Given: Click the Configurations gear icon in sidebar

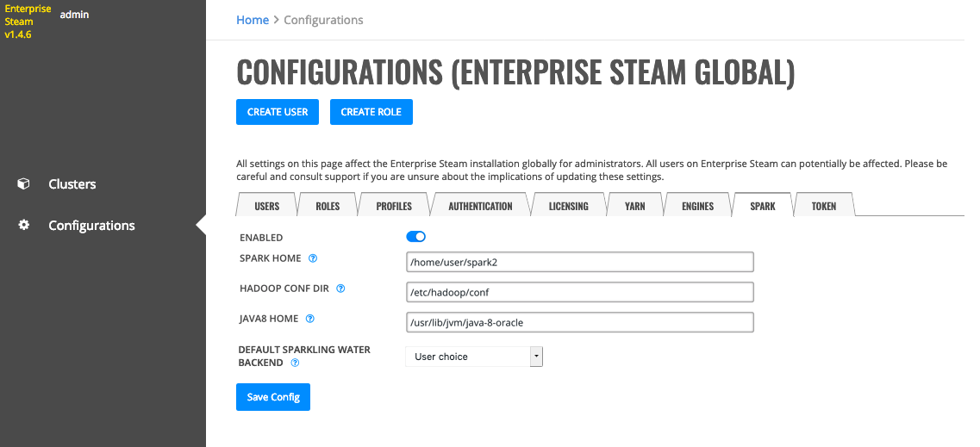Looking at the screenshot, I should point(24,226).
